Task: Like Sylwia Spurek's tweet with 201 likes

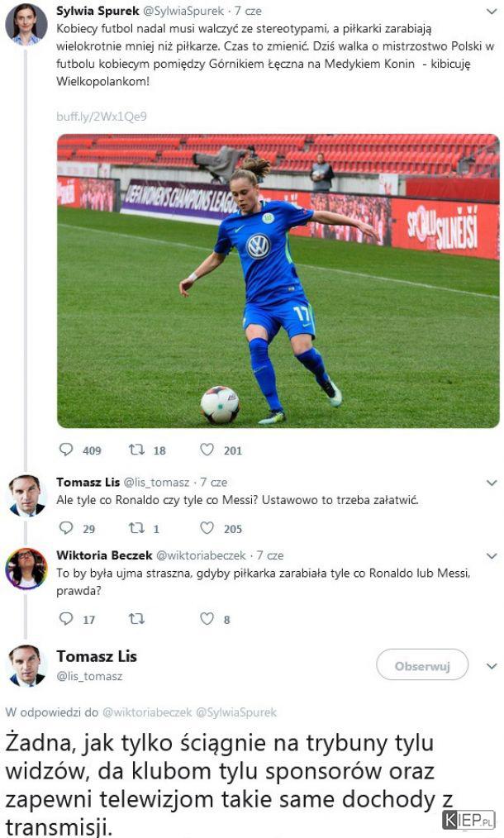Action: pos(207,450)
